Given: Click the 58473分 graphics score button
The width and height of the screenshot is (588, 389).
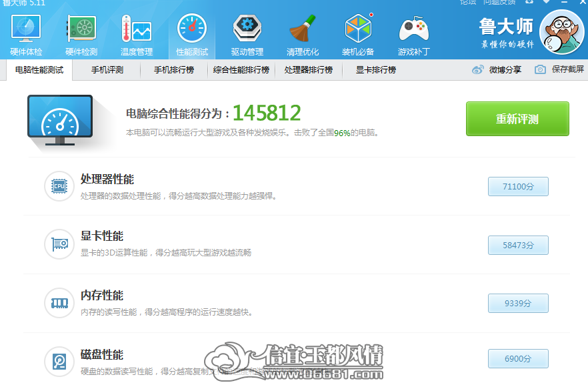Looking at the screenshot, I should 518,245.
